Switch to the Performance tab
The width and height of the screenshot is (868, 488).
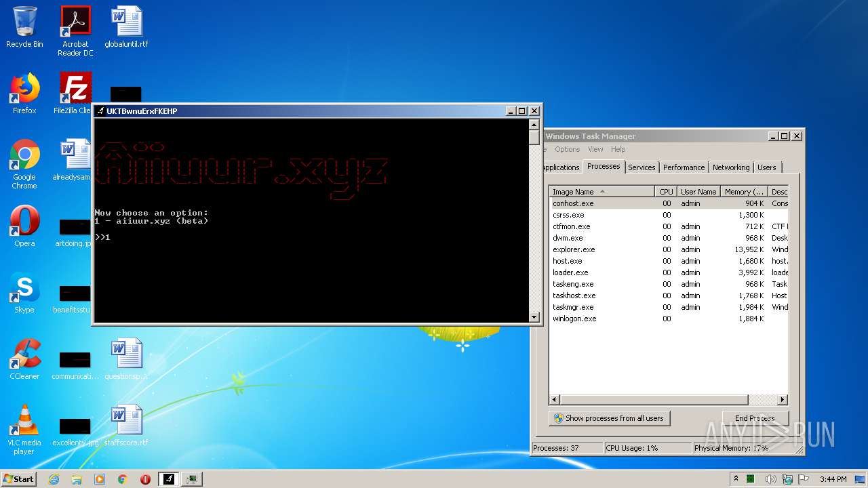point(684,167)
